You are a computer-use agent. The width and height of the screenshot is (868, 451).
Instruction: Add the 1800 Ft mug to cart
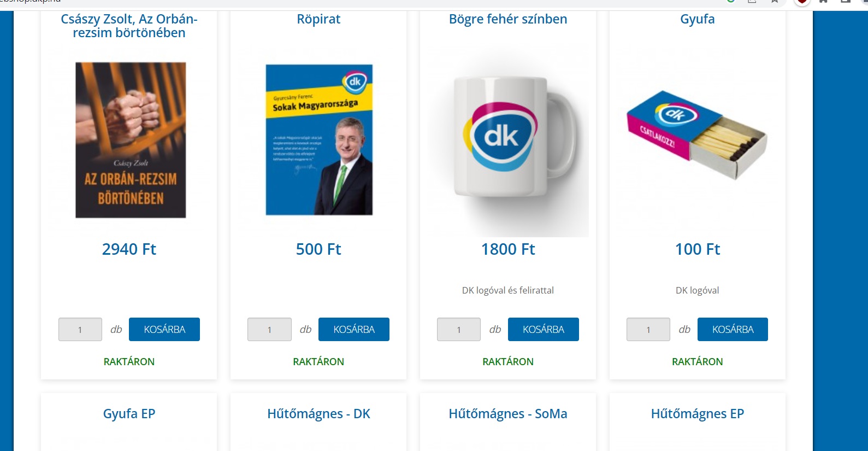(544, 330)
